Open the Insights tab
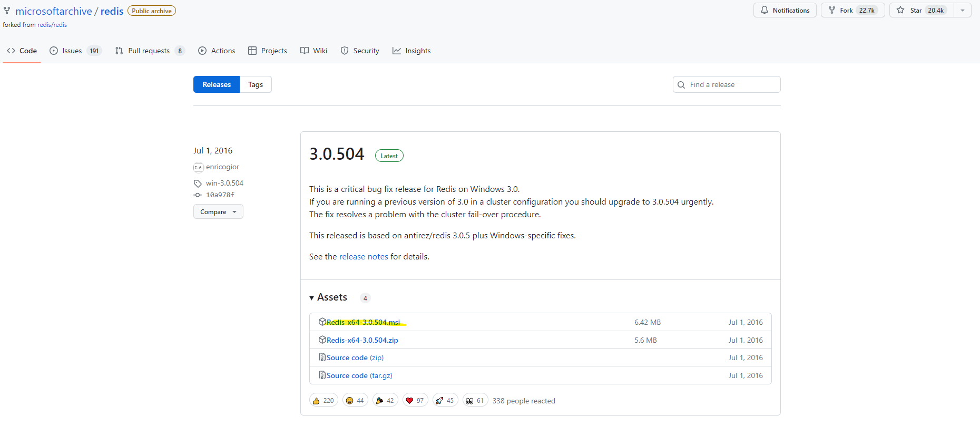Viewport: 980px width, 425px height. pos(411,51)
